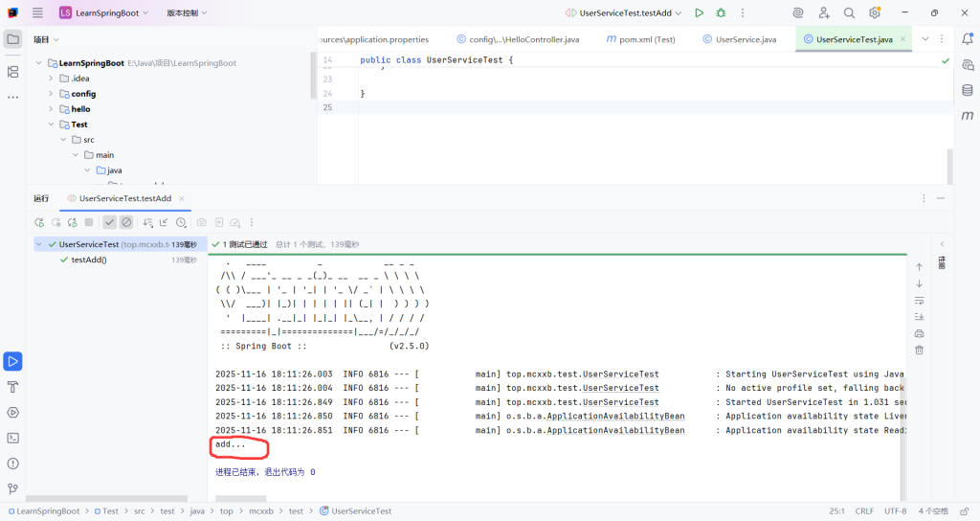Screen dimensions: 980x521
Task: Open the UserServiceTest.testAdd run configuration dropdown
Action: 625,12
